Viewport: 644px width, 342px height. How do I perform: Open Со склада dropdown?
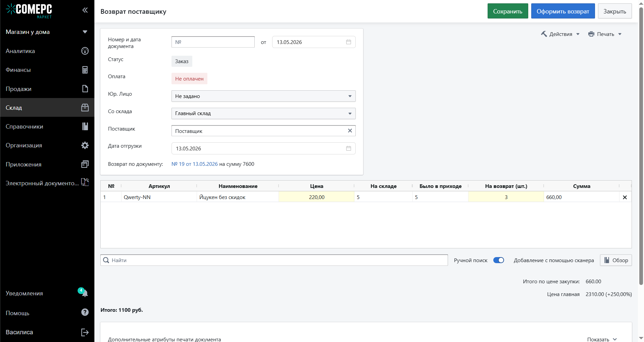click(263, 113)
